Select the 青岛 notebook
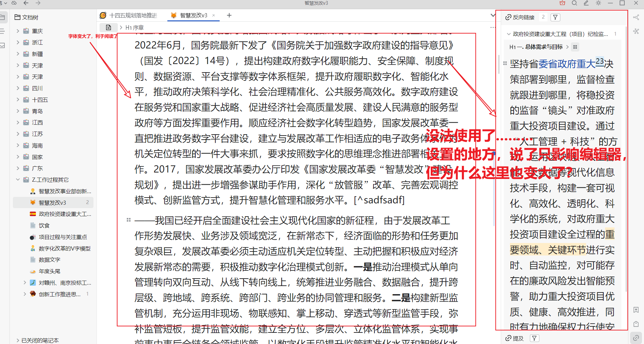Screen dimensions: 644x344 point(37,111)
